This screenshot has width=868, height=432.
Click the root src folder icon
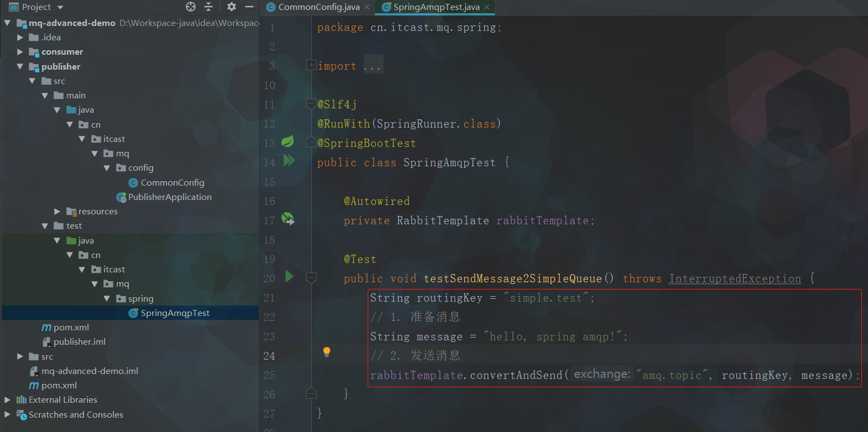pyautogui.click(x=34, y=357)
